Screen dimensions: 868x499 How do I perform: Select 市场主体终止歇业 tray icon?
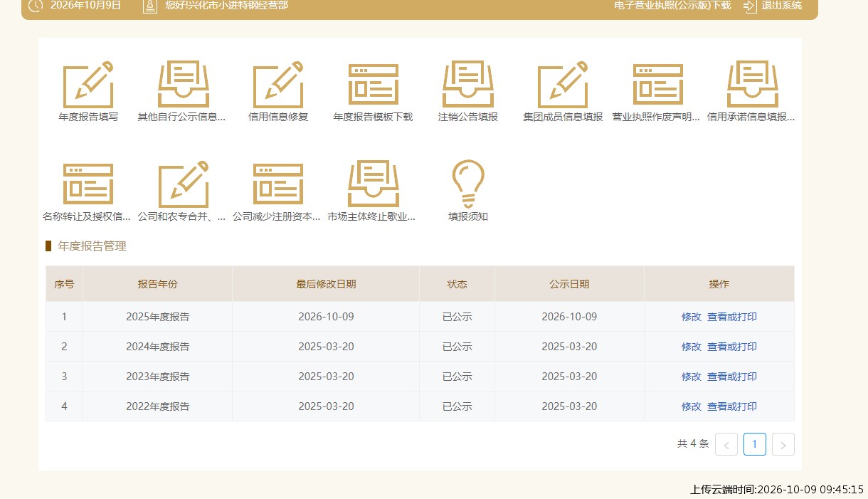tap(373, 184)
